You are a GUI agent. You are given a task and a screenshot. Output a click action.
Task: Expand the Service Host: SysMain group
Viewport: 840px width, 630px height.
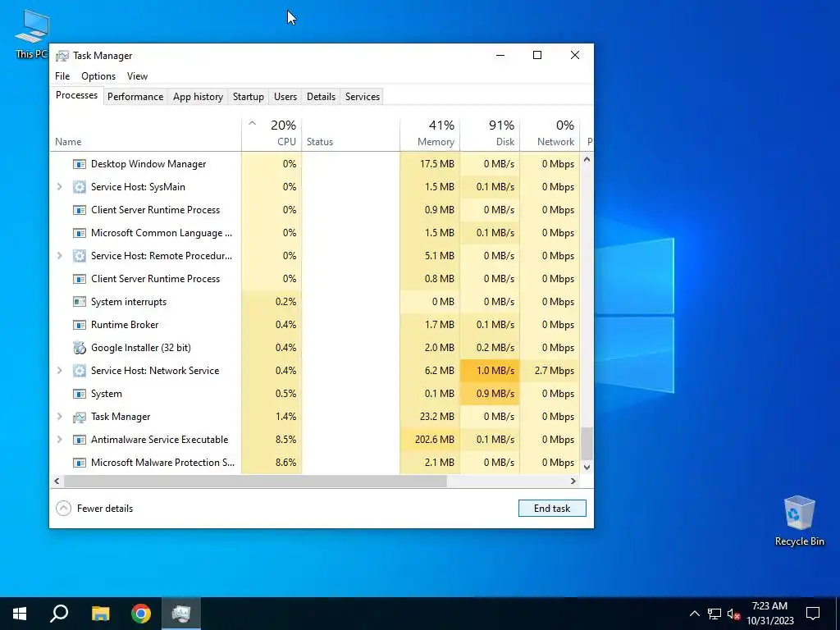point(59,187)
